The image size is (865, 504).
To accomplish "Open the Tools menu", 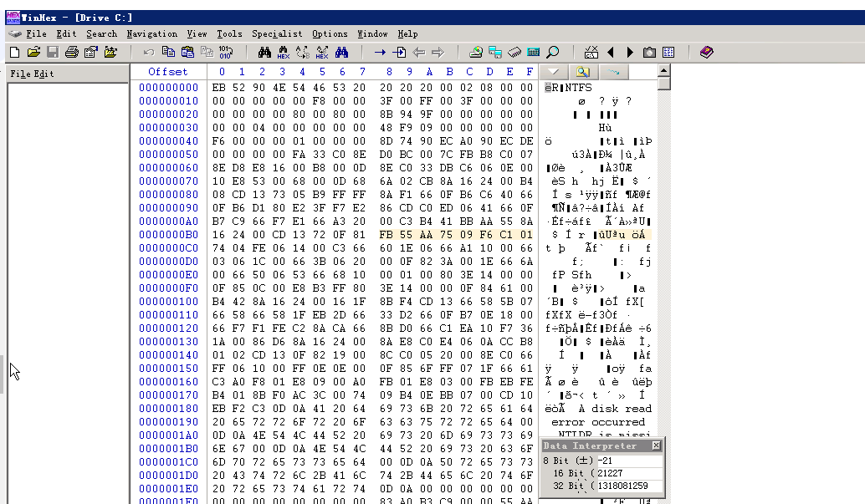I will click(x=229, y=33).
